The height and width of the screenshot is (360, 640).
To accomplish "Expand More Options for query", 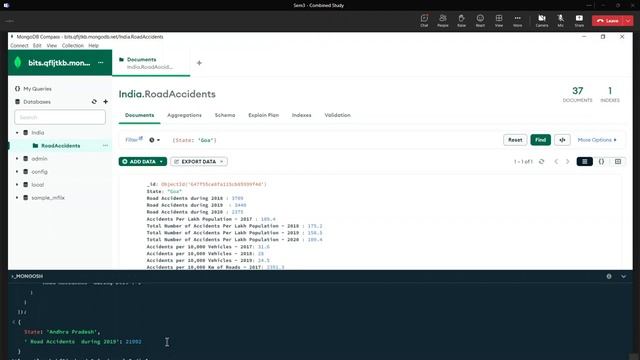I will 597,140.
